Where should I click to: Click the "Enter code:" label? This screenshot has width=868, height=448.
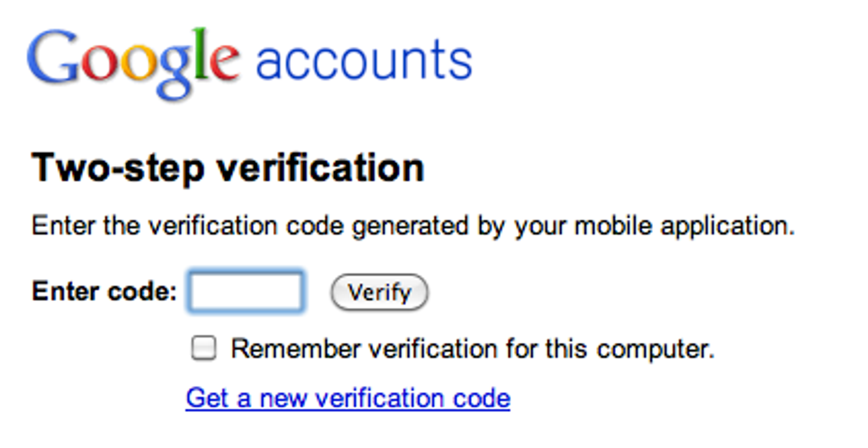click(x=104, y=291)
